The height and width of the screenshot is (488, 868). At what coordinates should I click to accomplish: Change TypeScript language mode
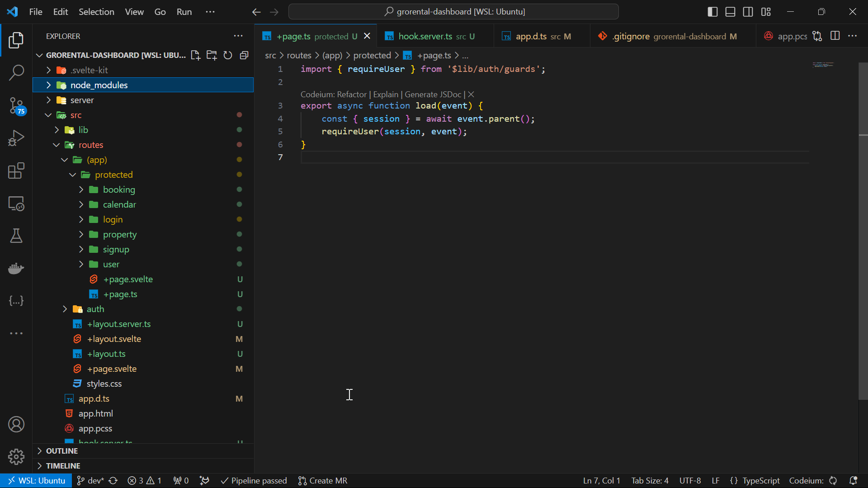click(x=761, y=481)
